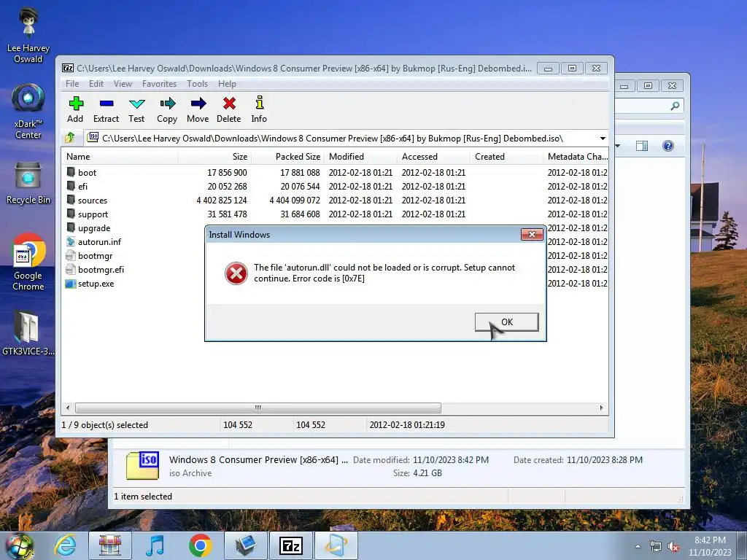
Task: Open the File menu
Action: tap(72, 84)
